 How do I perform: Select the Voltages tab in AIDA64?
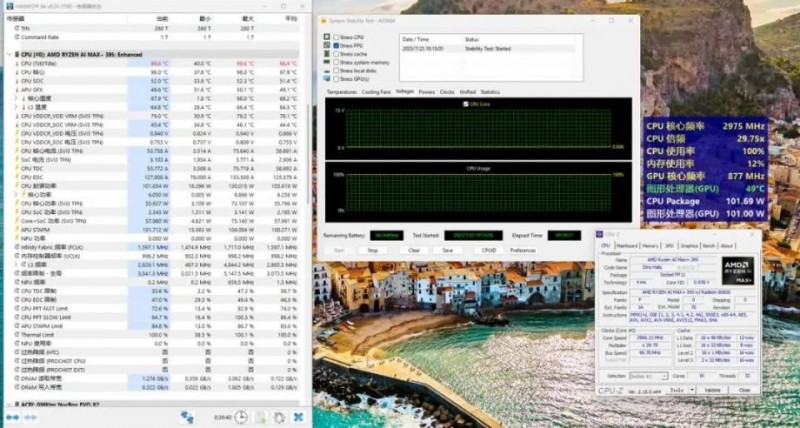coord(405,92)
